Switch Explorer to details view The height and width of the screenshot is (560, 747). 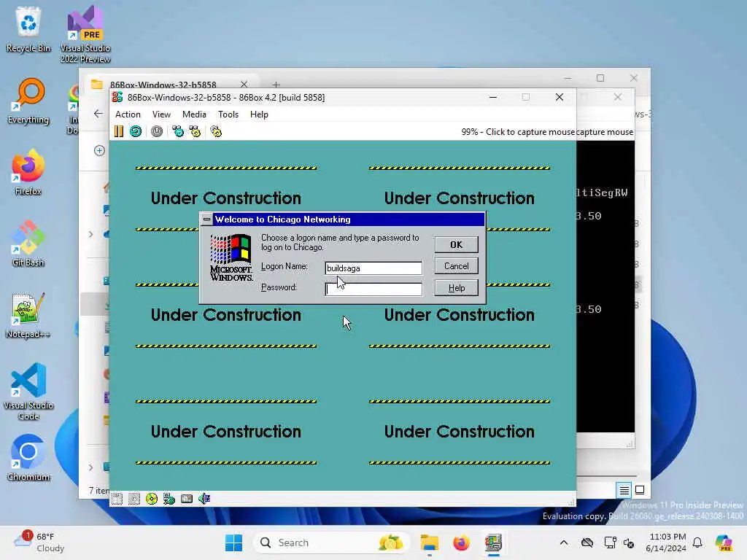624,490
